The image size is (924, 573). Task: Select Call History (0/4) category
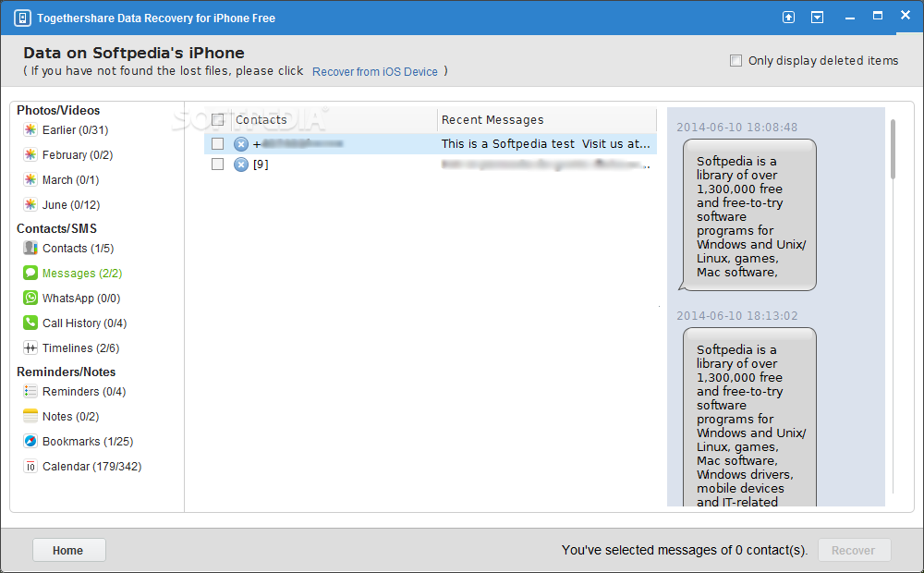(84, 323)
